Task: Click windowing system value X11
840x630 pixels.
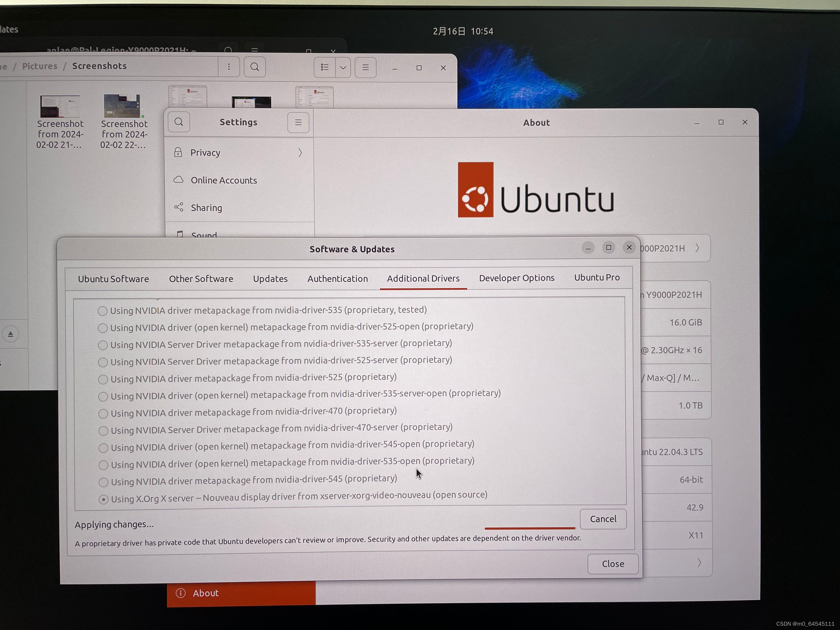Action: 696,536
